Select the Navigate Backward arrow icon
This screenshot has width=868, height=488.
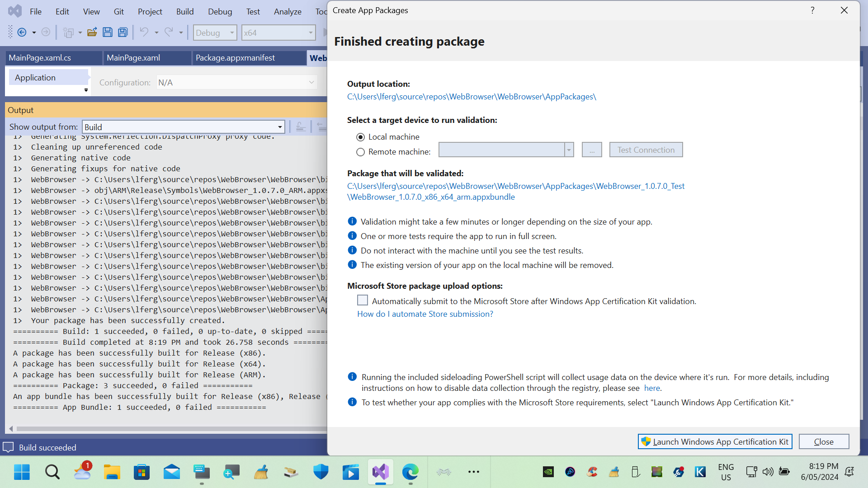(22, 32)
